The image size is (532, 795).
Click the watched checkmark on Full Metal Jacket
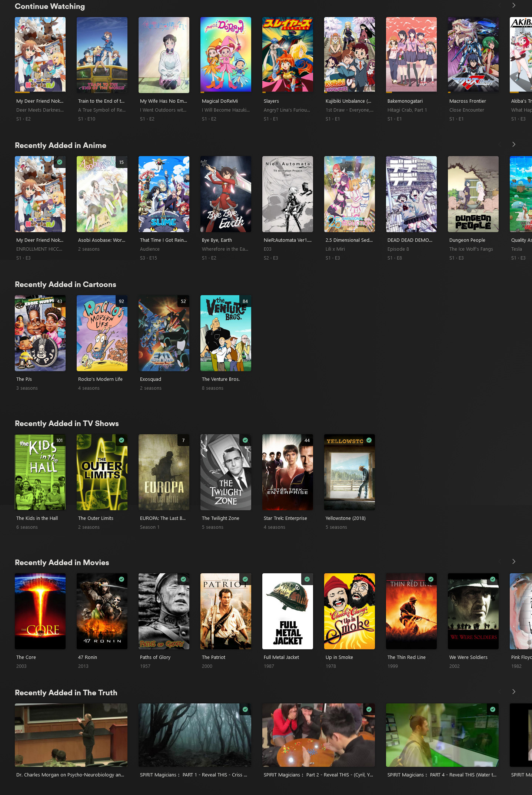[x=307, y=579]
